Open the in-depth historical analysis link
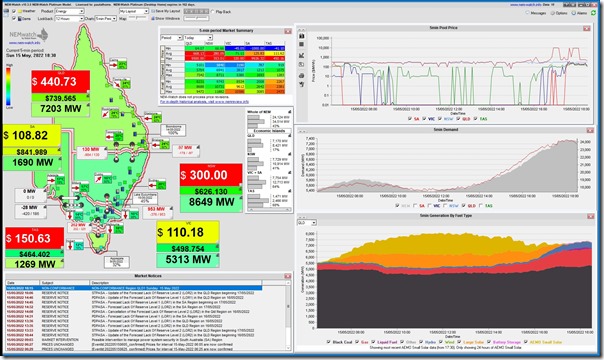 (x=205, y=102)
